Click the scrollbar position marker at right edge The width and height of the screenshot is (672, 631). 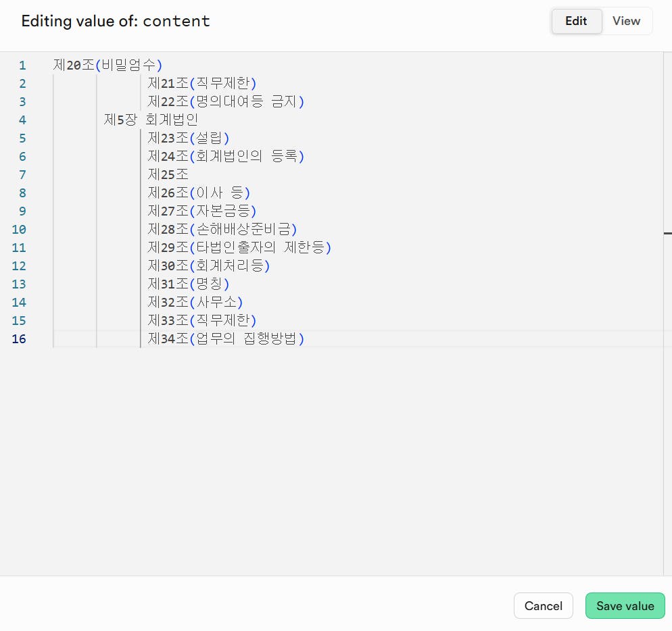[667, 233]
